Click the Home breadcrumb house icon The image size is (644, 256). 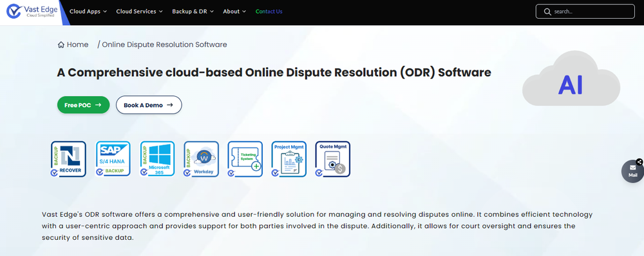coord(61,44)
